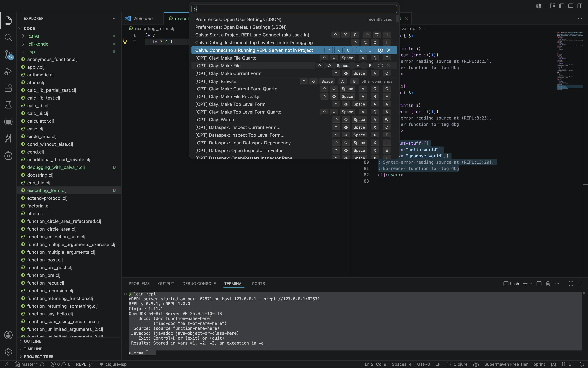
Task: Click the remote window icon in status bar
Action: 6,364
